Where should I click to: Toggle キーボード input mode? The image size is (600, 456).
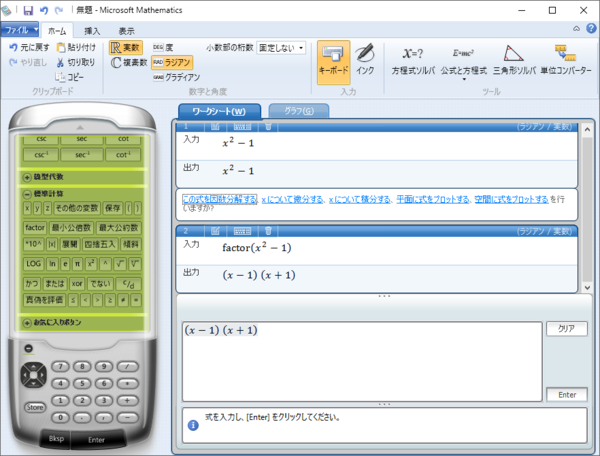333,62
